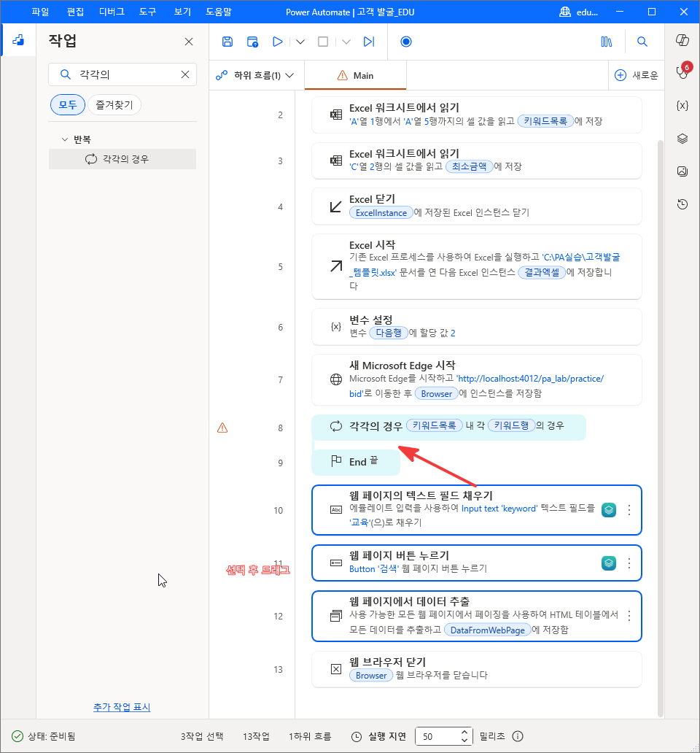Open dropdown arrow next to Stop button
The width and height of the screenshot is (700, 753).
point(346,42)
